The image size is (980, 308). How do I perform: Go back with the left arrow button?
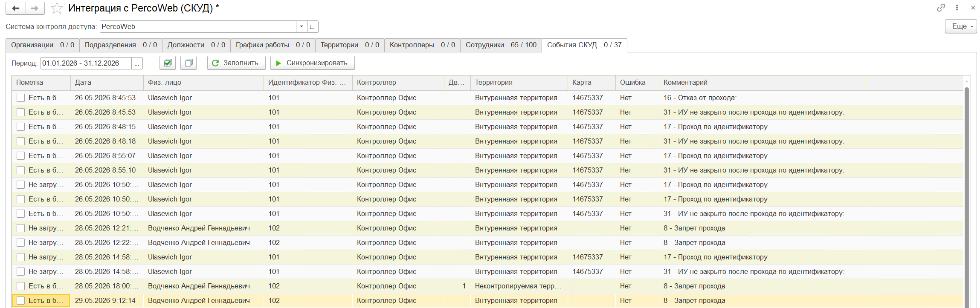click(x=16, y=8)
